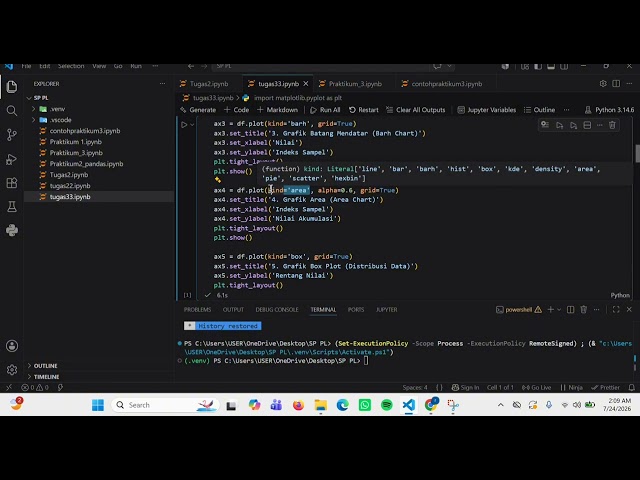Open the JUPYTER panel tab
The width and height of the screenshot is (640, 480).
point(387,309)
